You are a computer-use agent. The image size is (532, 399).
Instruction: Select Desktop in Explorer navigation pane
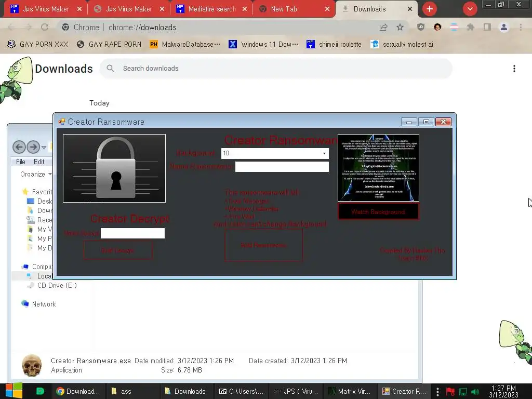click(39, 201)
